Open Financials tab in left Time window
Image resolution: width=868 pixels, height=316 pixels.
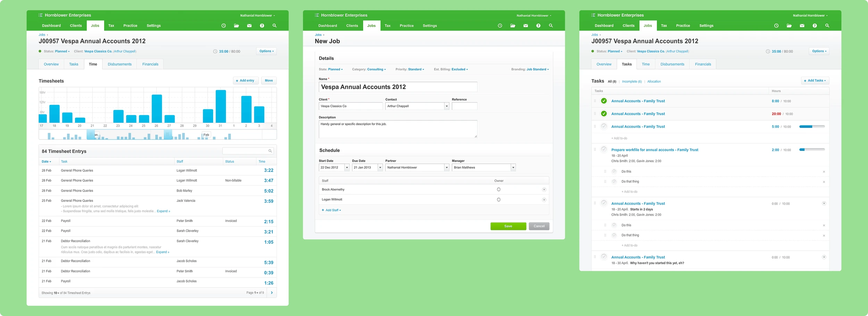pos(150,64)
